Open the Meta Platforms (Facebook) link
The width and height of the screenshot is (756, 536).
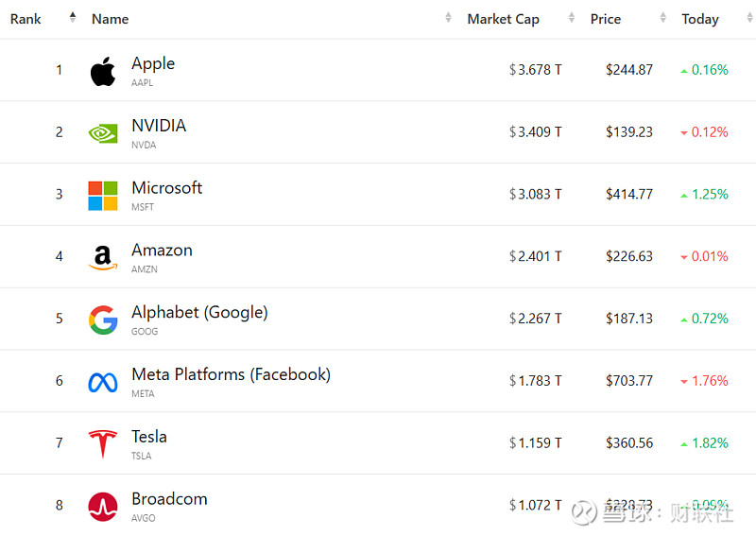231,374
